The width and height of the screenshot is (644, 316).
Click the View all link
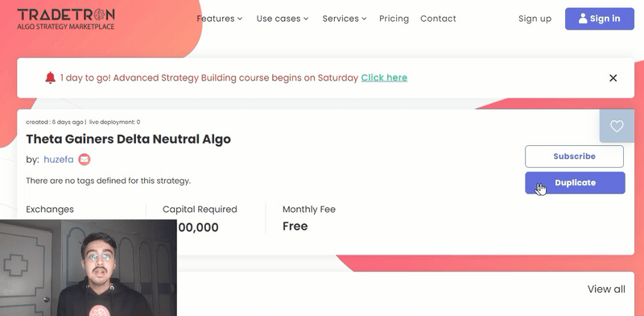pyautogui.click(x=606, y=289)
